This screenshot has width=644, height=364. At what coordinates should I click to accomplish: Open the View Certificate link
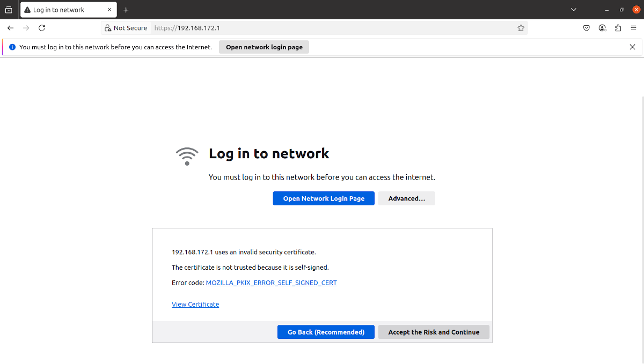195,304
